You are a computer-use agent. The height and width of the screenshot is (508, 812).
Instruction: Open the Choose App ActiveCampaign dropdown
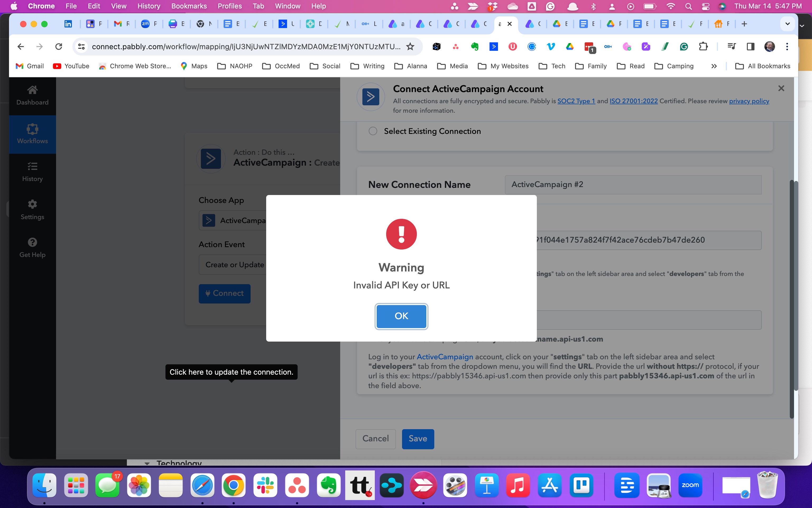click(x=233, y=220)
